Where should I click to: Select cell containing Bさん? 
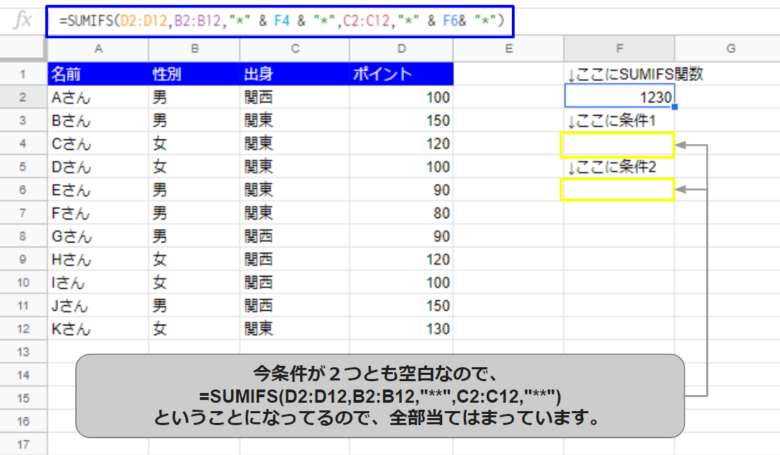98,120
